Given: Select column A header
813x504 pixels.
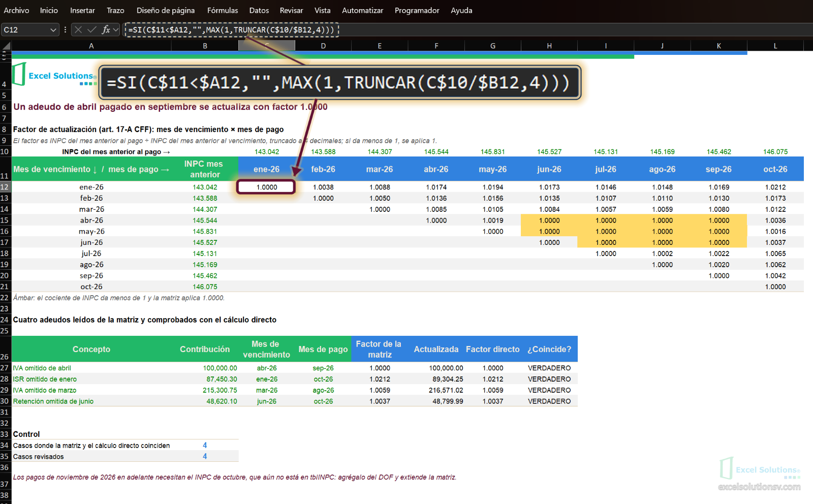Looking at the screenshot, I should [91, 46].
